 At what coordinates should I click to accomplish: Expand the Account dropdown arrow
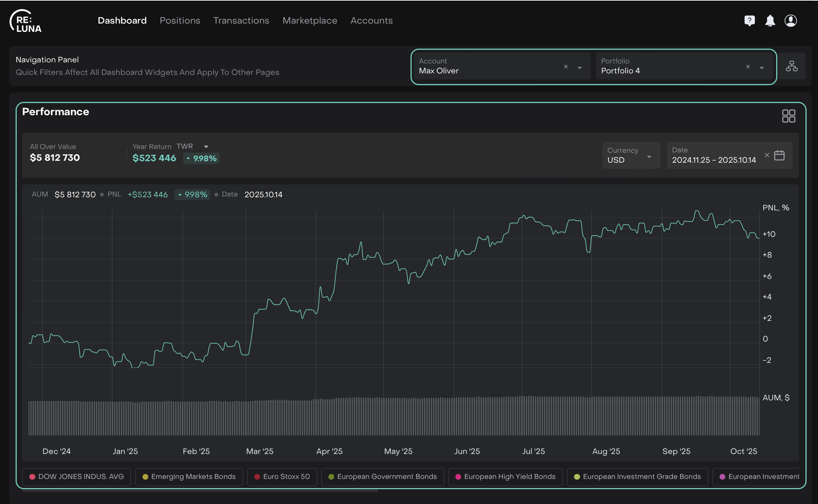point(580,68)
